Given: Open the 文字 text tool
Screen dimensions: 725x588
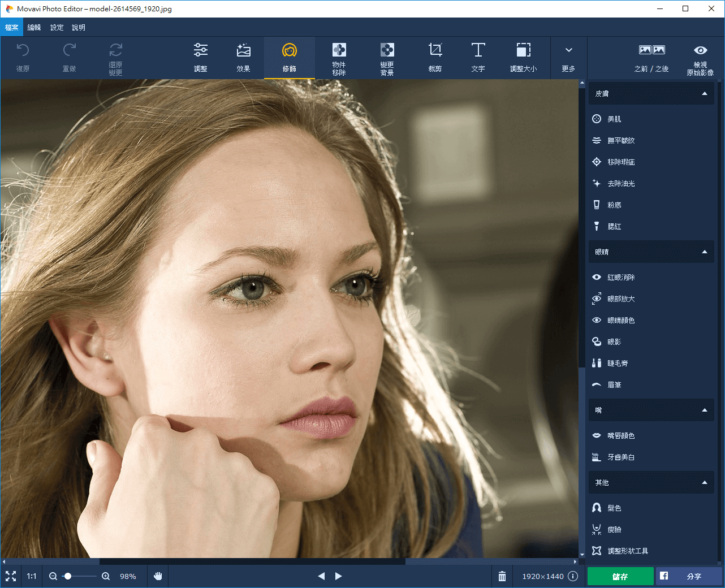Looking at the screenshot, I should (x=478, y=58).
